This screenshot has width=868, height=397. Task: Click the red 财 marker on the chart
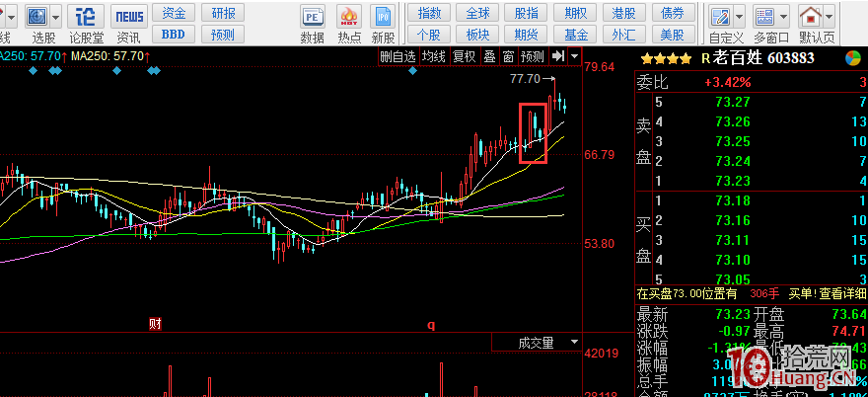[156, 324]
